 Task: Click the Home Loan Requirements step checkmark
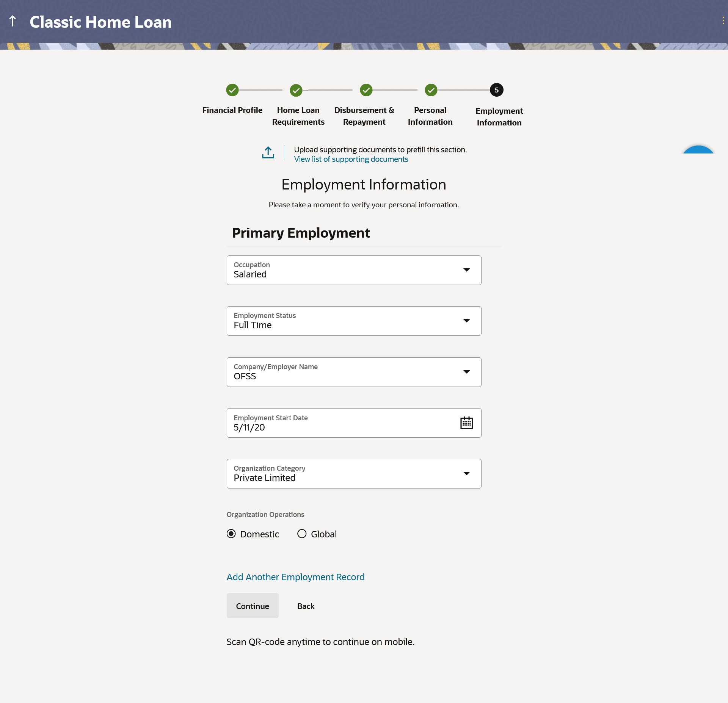point(296,90)
